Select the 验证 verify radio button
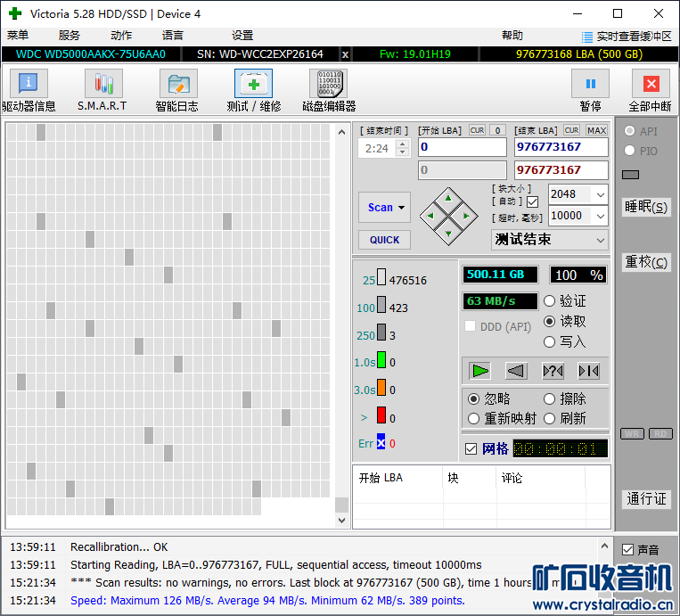 (x=549, y=300)
